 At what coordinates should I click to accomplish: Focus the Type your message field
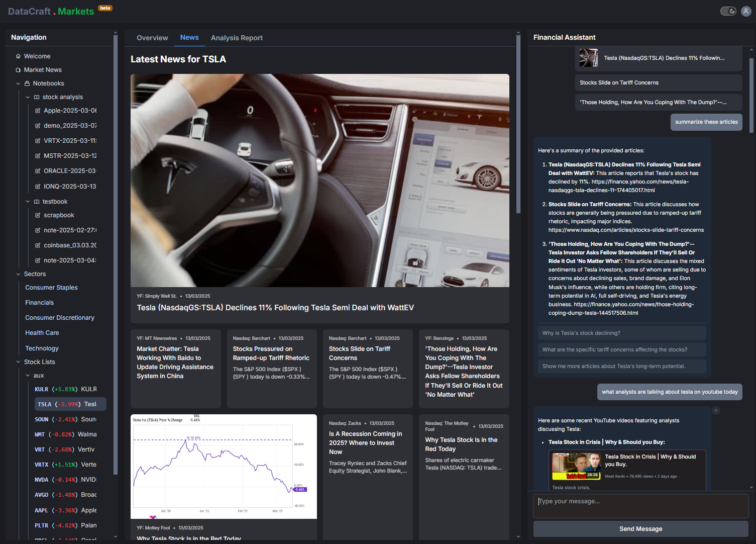tap(641, 506)
